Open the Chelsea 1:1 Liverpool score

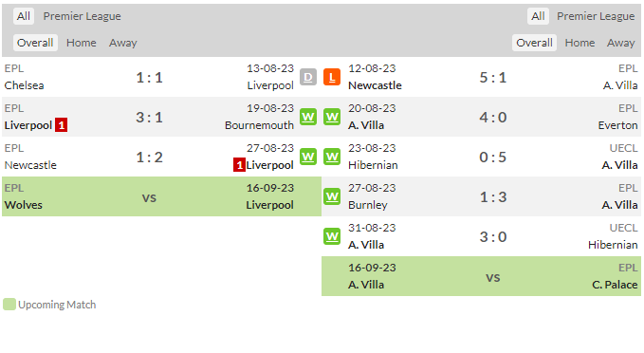tap(150, 77)
